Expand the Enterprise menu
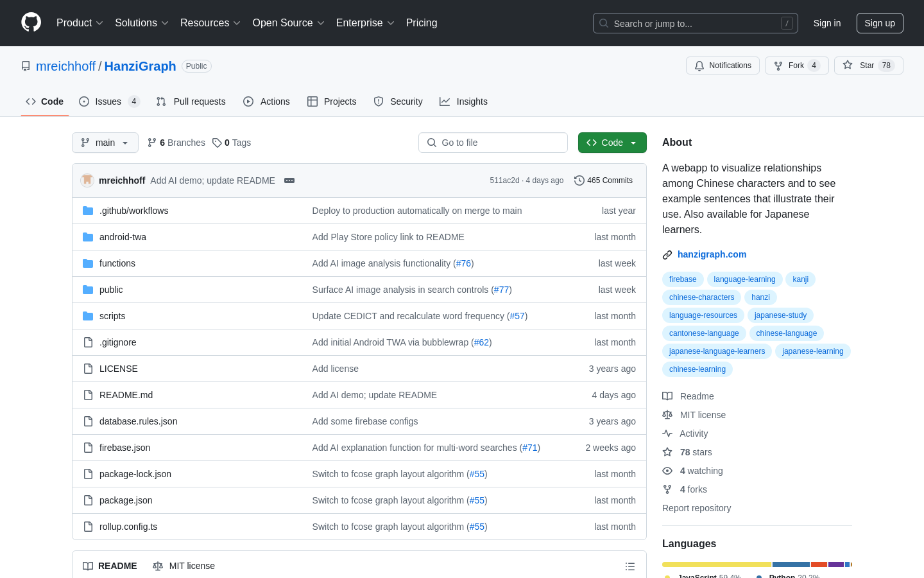Viewport: 924px width, 578px height. pyautogui.click(x=365, y=23)
